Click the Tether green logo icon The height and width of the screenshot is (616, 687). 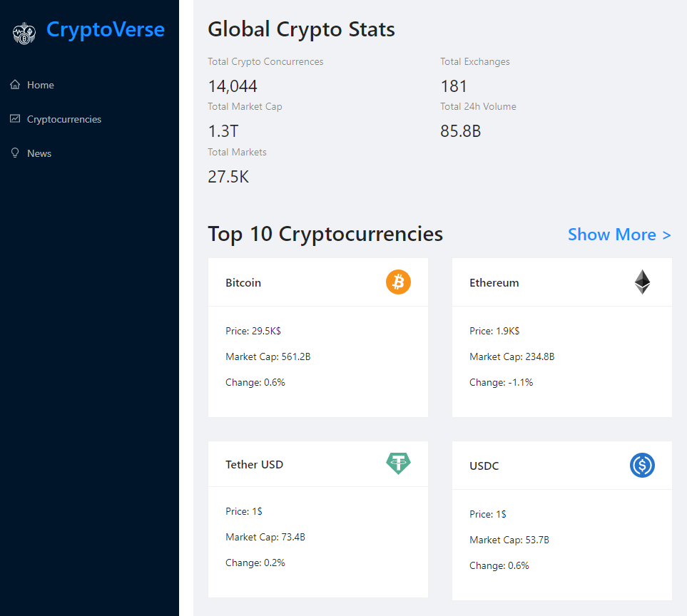click(398, 463)
